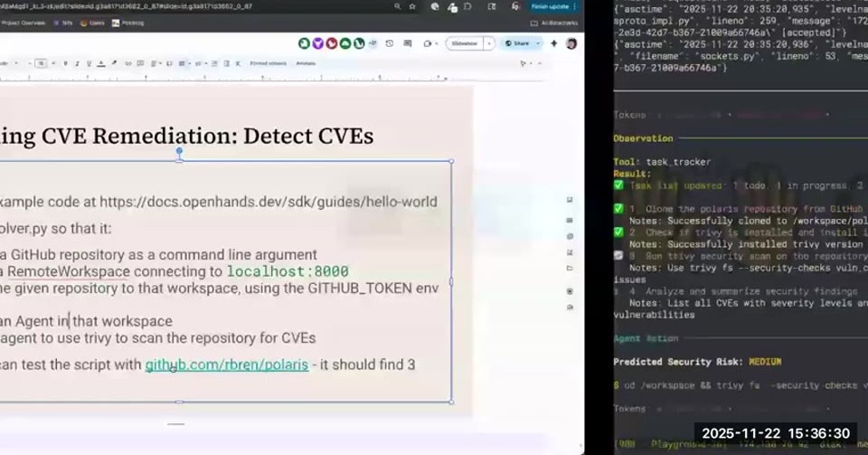Apply bold formatting in toolbar
This screenshot has height=455, width=868.
point(65,63)
